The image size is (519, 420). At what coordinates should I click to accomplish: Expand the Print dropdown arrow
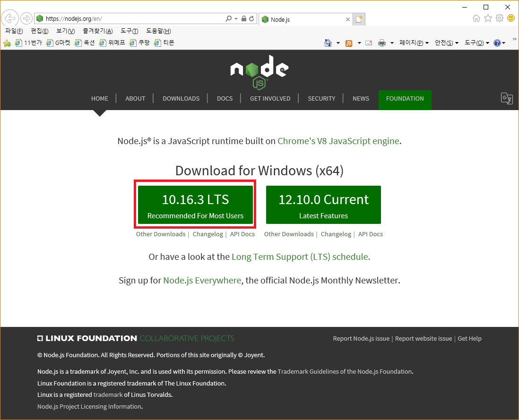coord(392,43)
